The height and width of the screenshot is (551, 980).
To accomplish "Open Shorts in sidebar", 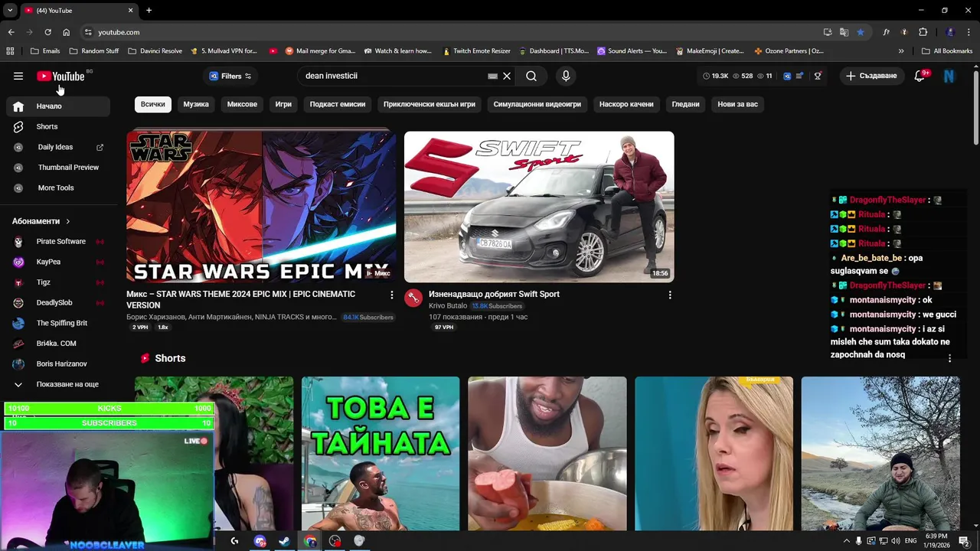I will pyautogui.click(x=57, y=126).
